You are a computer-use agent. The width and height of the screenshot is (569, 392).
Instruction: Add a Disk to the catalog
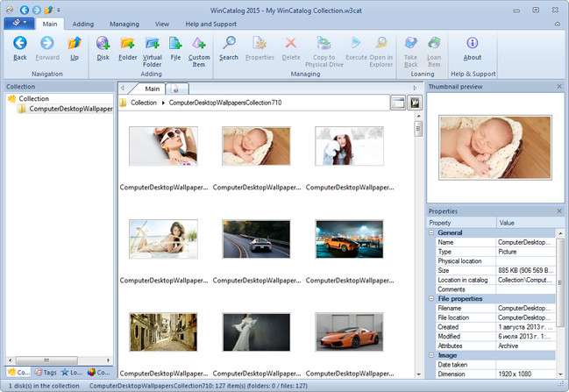pyautogui.click(x=103, y=44)
